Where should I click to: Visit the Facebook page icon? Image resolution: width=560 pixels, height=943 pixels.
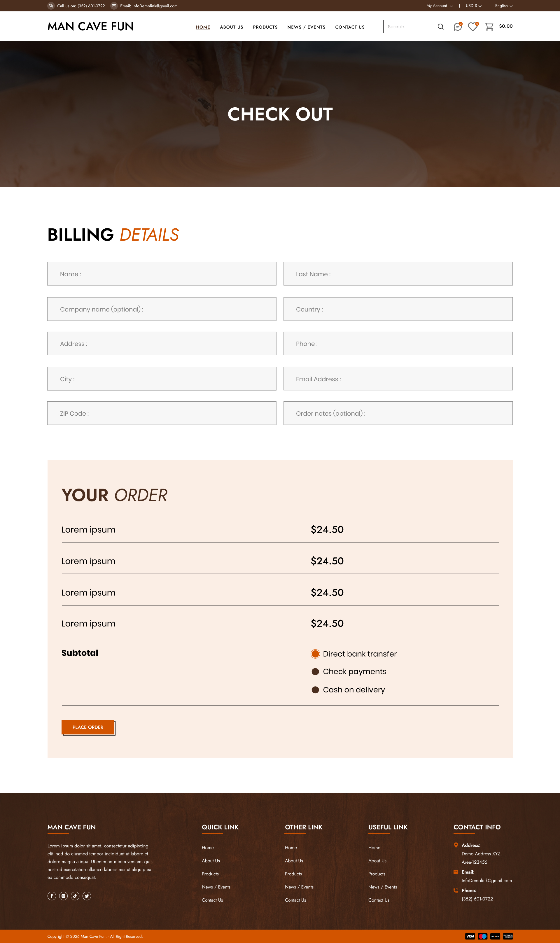pyautogui.click(x=52, y=896)
